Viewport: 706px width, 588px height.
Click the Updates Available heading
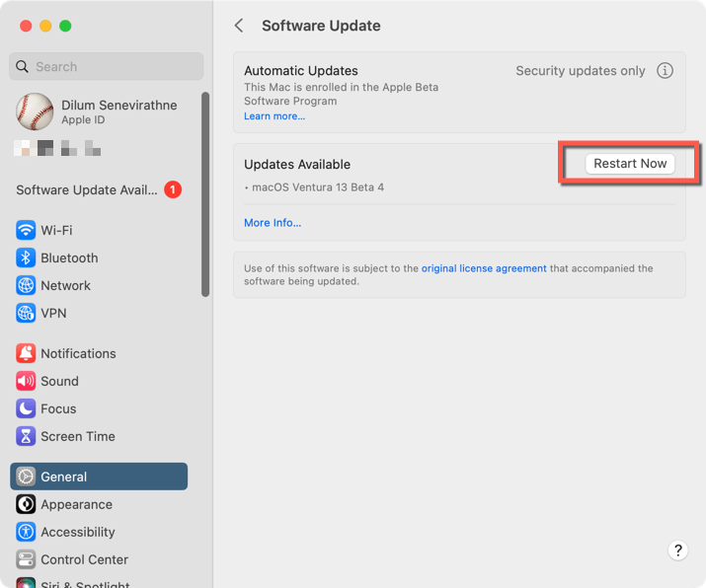point(297,164)
